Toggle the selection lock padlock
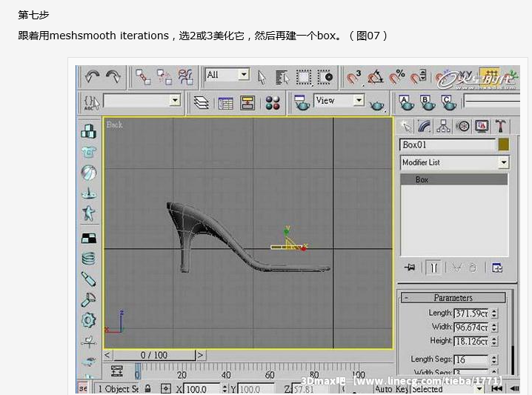The image size is (532, 395). tap(147, 388)
